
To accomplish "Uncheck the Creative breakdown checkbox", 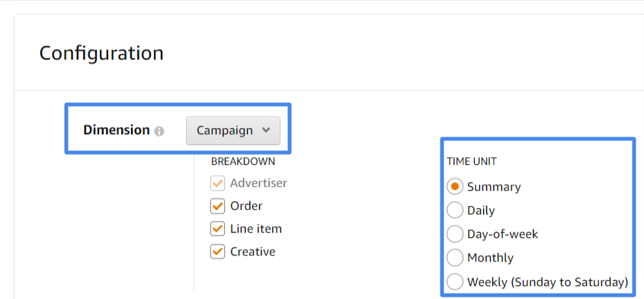I will pos(217,251).
